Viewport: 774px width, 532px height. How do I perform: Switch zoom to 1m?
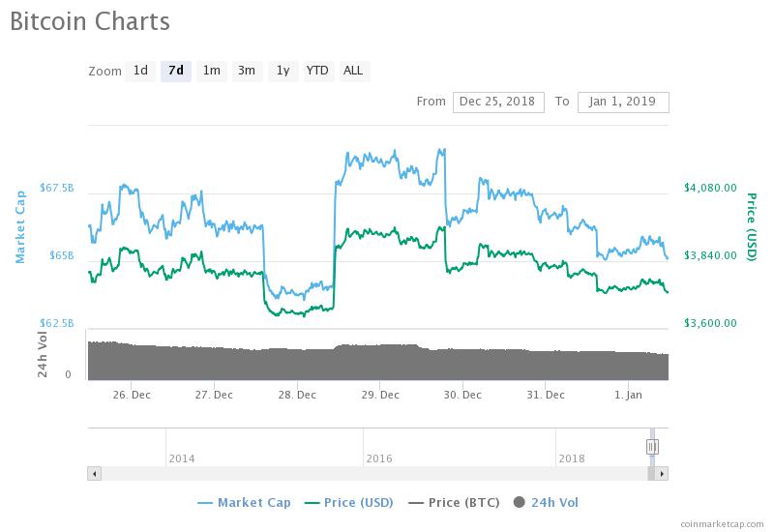pyautogui.click(x=211, y=71)
